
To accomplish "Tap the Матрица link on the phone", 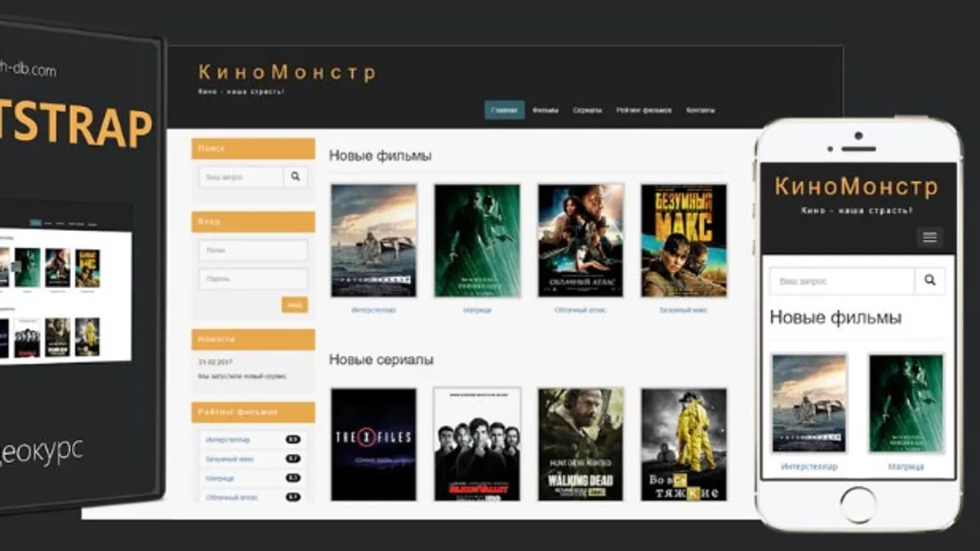I will (x=906, y=467).
